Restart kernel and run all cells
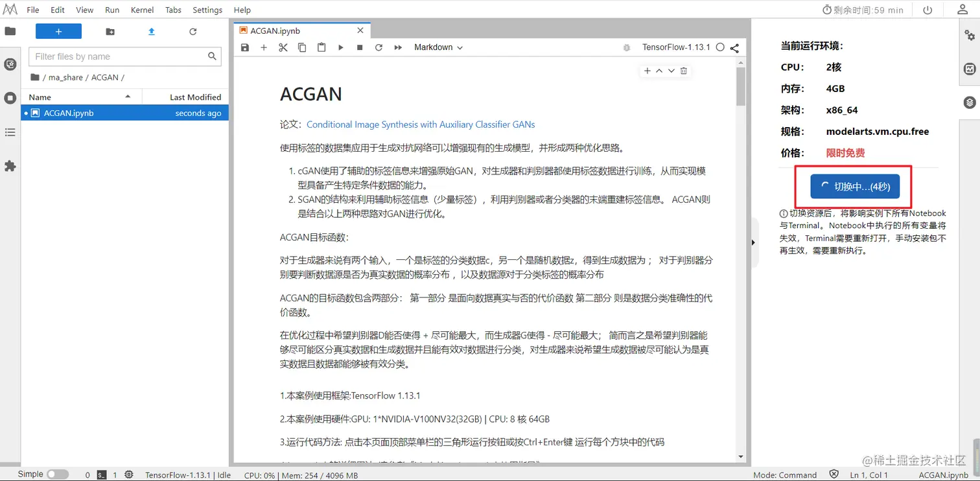 pyautogui.click(x=398, y=47)
